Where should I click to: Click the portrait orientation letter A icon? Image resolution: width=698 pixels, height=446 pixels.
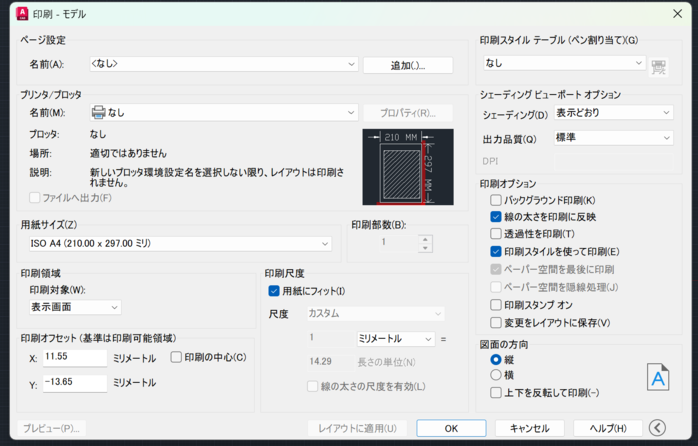[658, 377]
